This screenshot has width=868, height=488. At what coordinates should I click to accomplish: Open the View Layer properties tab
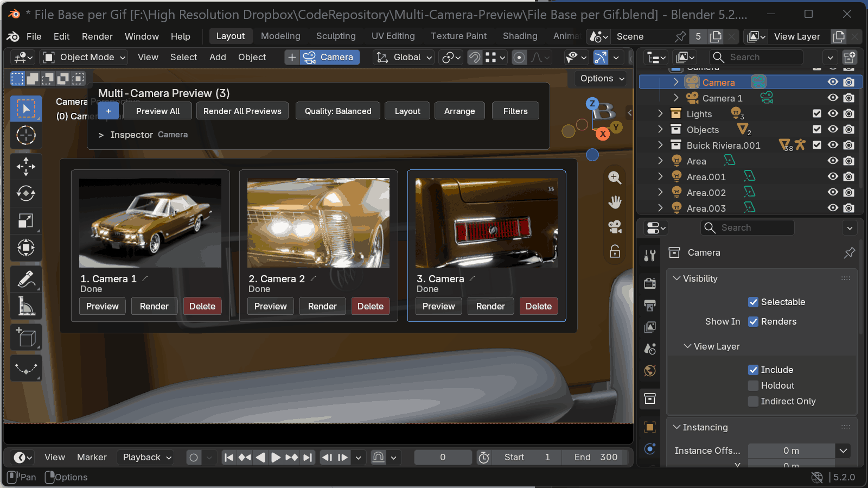coord(650,327)
